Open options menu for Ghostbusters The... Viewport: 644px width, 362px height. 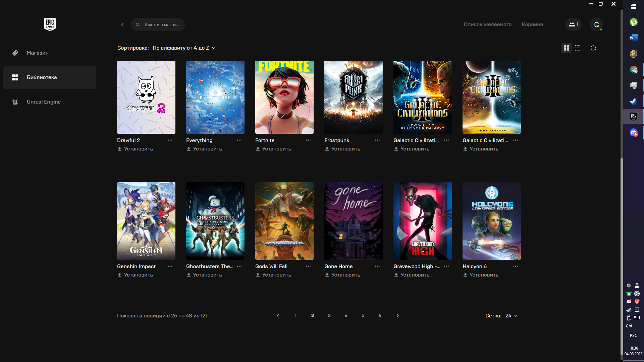click(x=239, y=266)
